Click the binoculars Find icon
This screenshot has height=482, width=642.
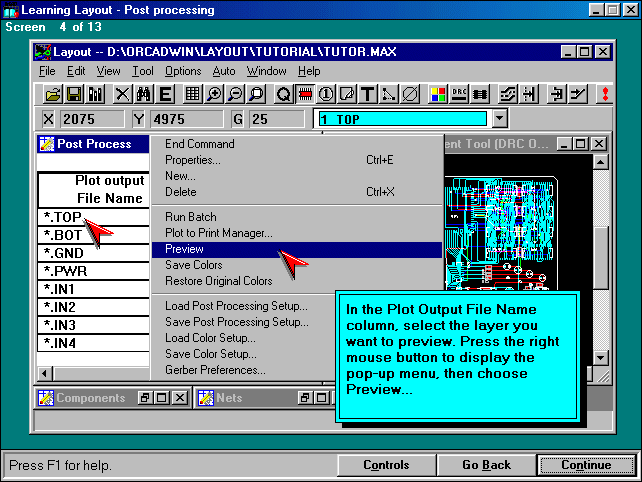coord(143,94)
